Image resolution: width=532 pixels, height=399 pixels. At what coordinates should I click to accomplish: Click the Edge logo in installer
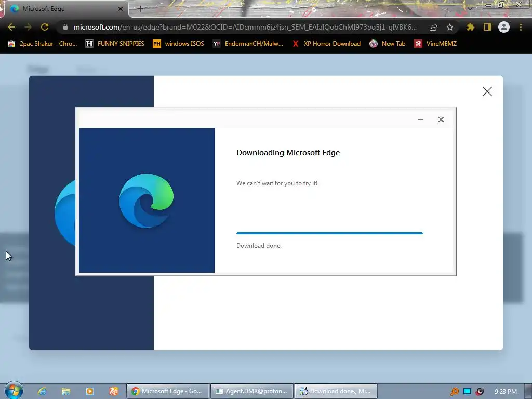coord(147,200)
